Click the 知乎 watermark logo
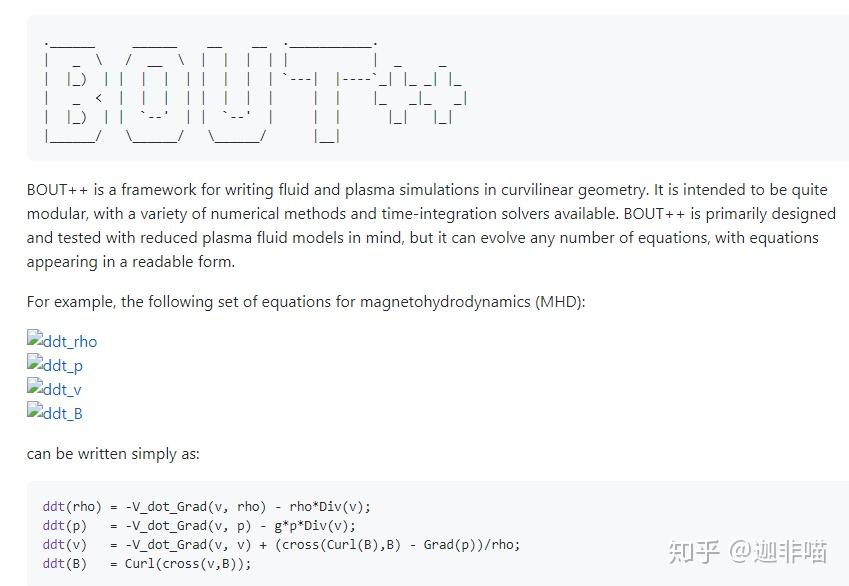The width and height of the screenshot is (849, 586). [695, 551]
